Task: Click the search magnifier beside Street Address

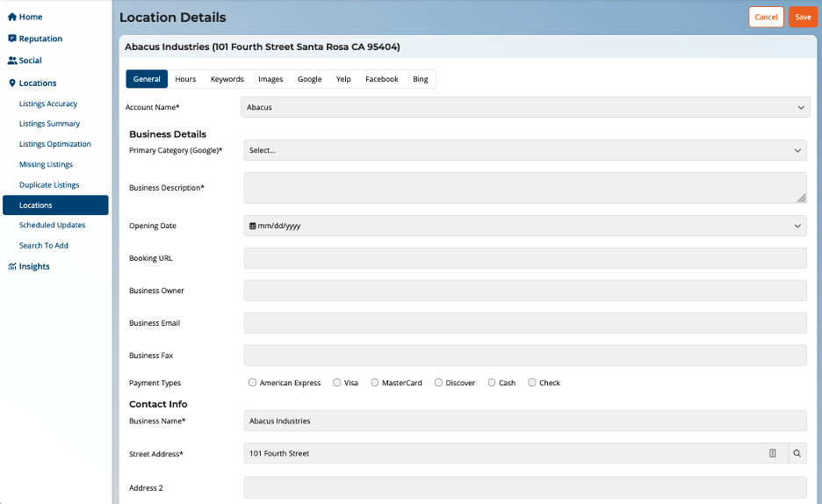Action: pyautogui.click(x=797, y=453)
